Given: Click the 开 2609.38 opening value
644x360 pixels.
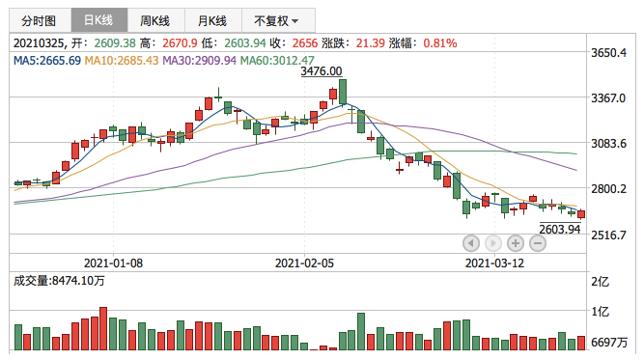Looking at the screenshot, I should 115,43.
